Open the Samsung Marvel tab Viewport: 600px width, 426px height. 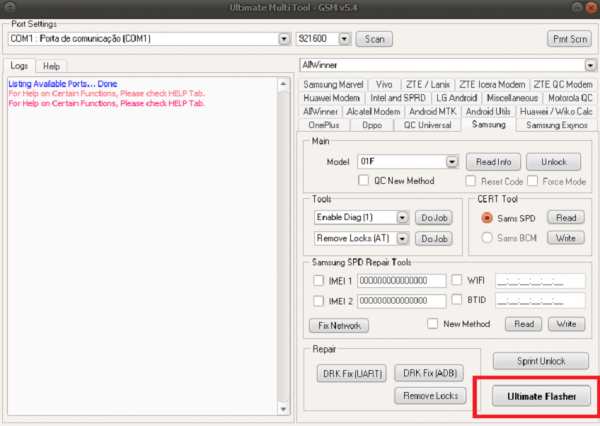click(x=333, y=85)
